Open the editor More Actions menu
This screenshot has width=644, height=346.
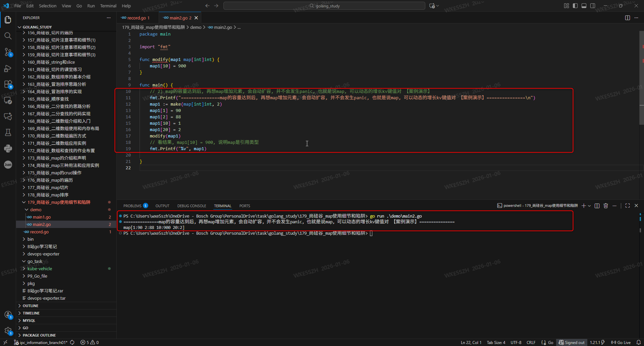[636, 18]
